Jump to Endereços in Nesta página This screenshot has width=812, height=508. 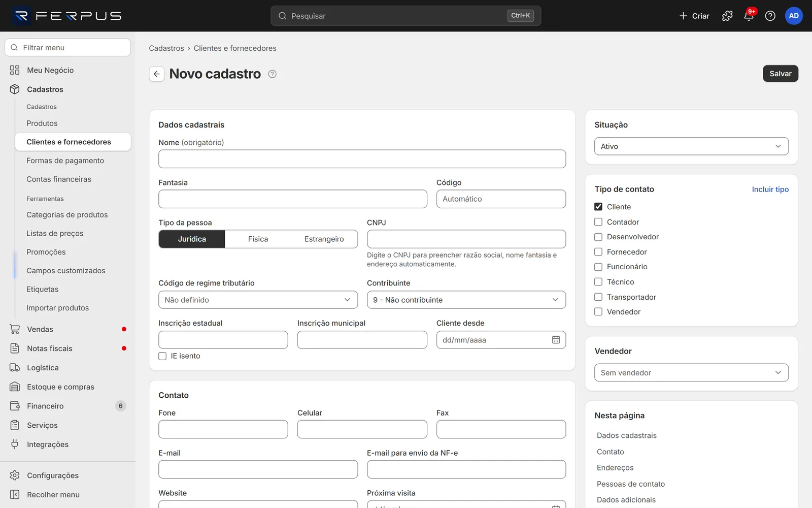click(615, 468)
